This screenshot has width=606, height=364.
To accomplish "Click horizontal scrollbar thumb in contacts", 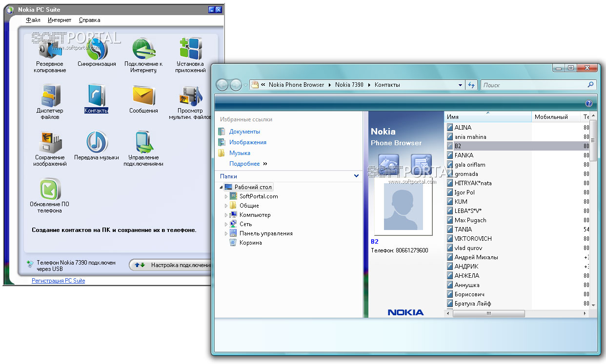I will click(x=489, y=314).
